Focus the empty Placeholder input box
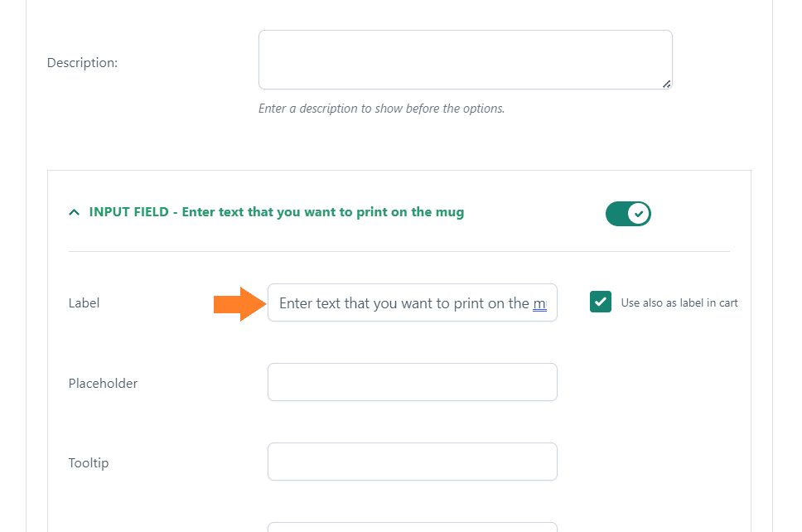This screenshot has width=802, height=532. 413,382
